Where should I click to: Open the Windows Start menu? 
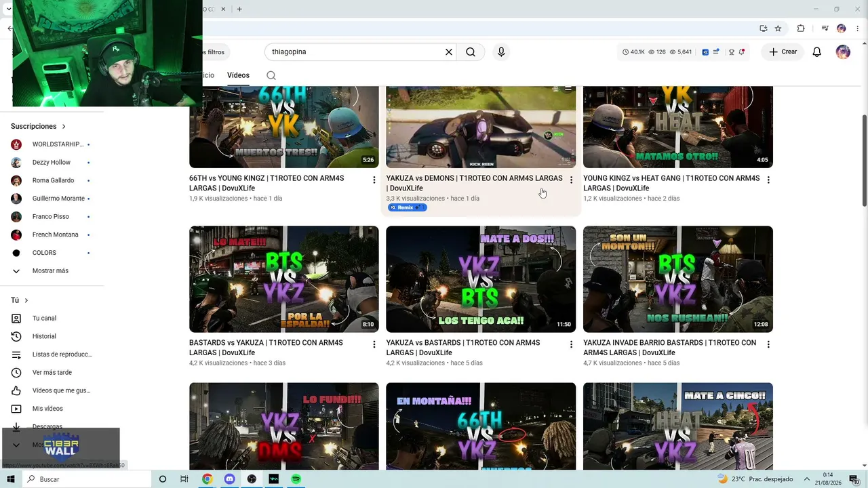10,479
